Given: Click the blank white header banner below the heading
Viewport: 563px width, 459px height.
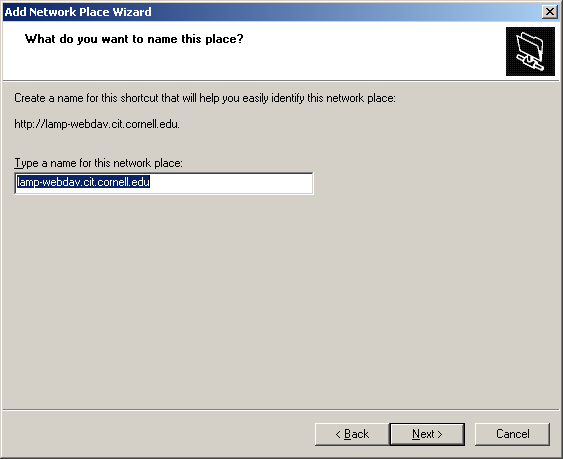Looking at the screenshot, I should (x=251, y=63).
